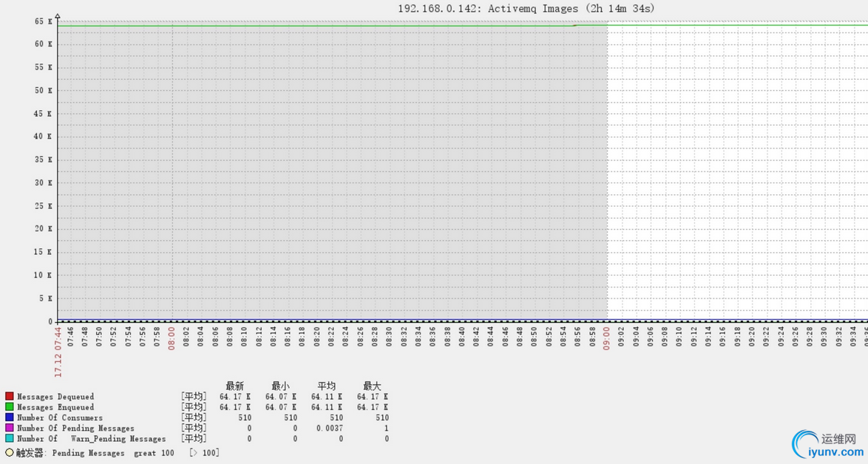Click the 平均 column header
Screen dimensions: 868x464
coord(327,386)
